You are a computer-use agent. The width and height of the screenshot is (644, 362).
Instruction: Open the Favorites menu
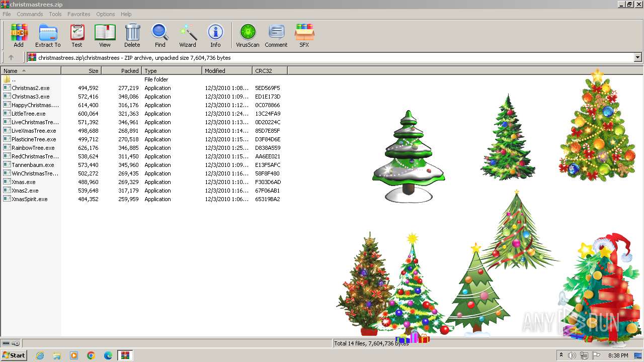(x=79, y=14)
